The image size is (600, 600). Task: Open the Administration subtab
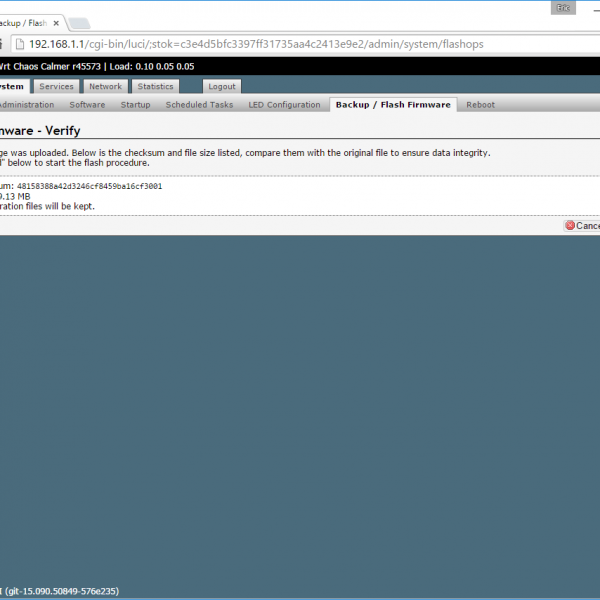(x=26, y=105)
